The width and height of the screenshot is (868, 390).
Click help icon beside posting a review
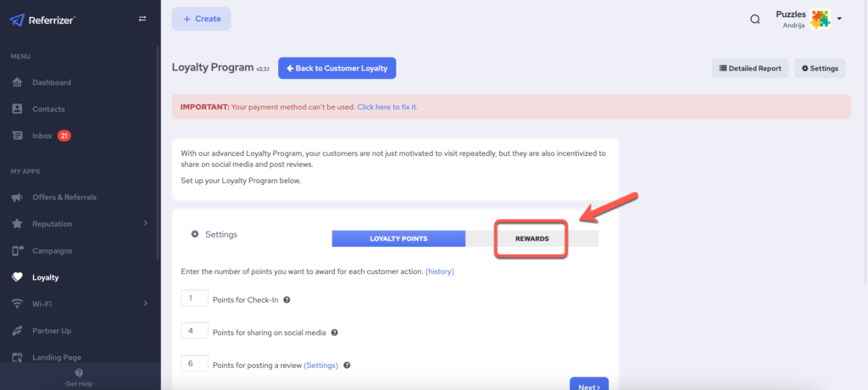(347, 365)
